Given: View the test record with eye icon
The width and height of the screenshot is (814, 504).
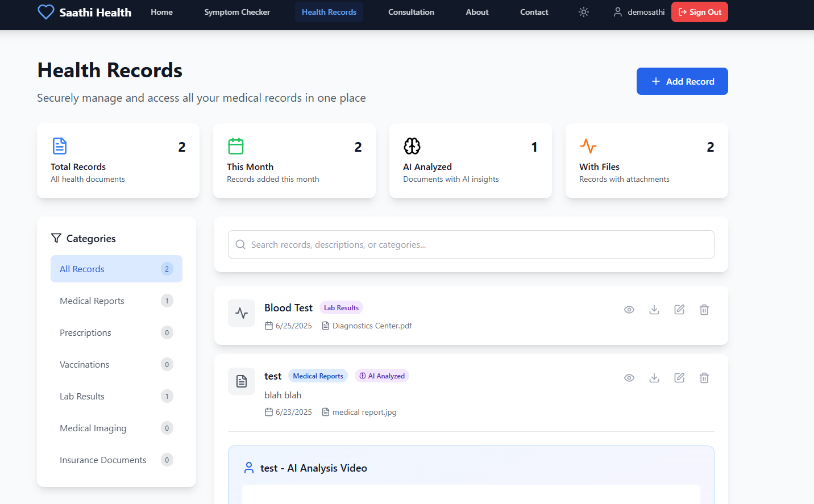Looking at the screenshot, I should pyautogui.click(x=629, y=378).
